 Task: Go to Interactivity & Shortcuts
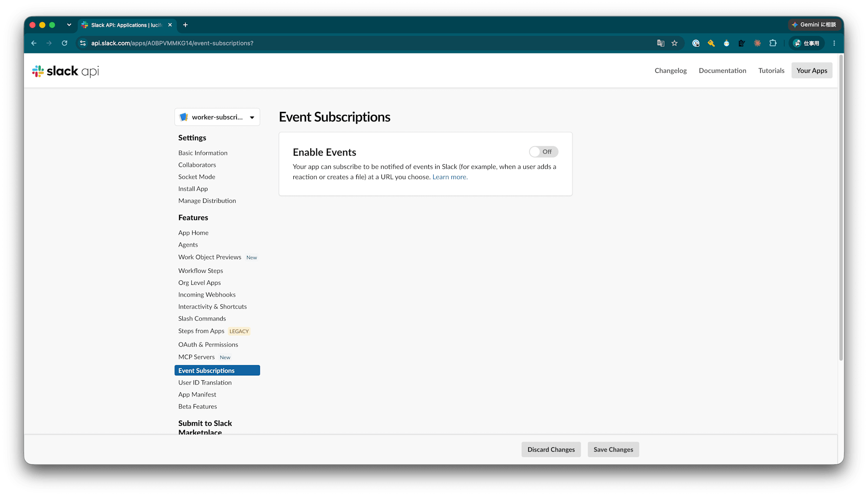pos(213,307)
